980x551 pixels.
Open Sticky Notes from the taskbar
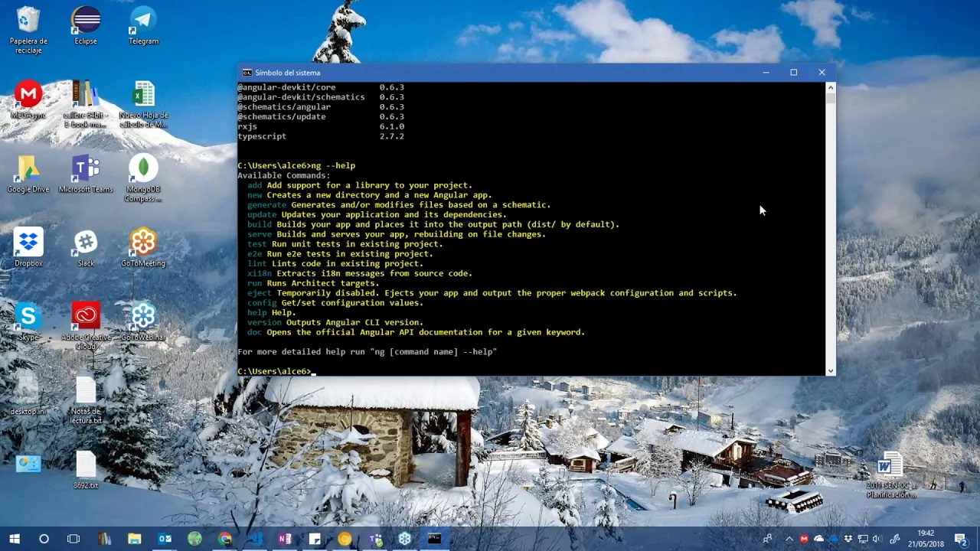[x=315, y=539]
